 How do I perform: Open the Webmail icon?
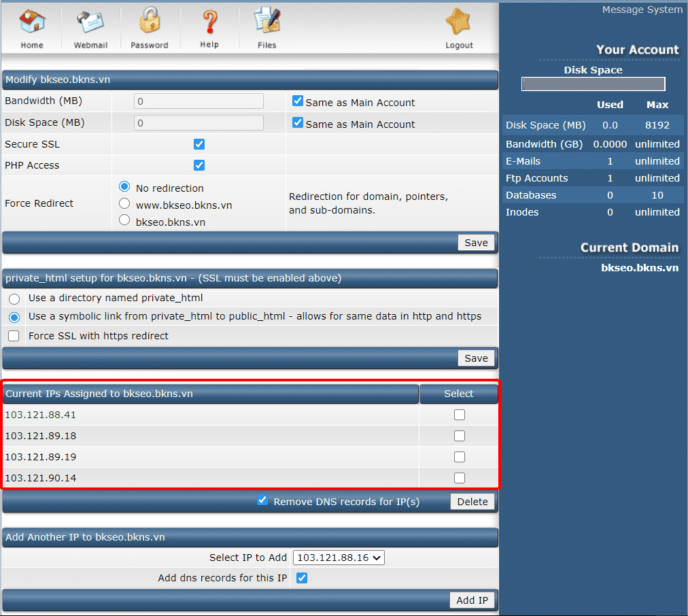[90, 22]
